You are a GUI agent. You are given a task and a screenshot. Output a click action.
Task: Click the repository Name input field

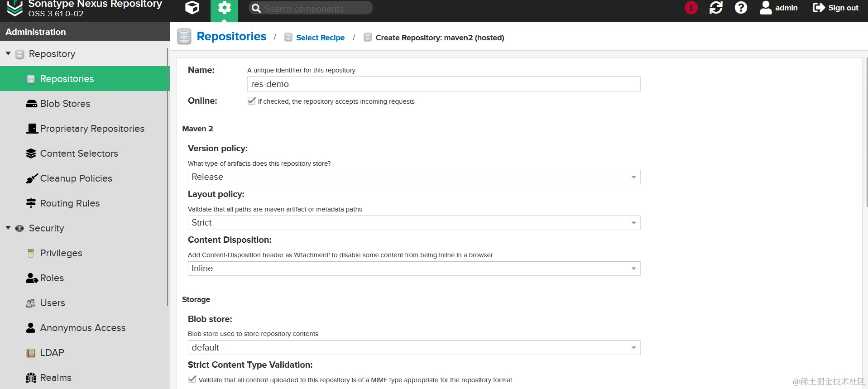[444, 84]
